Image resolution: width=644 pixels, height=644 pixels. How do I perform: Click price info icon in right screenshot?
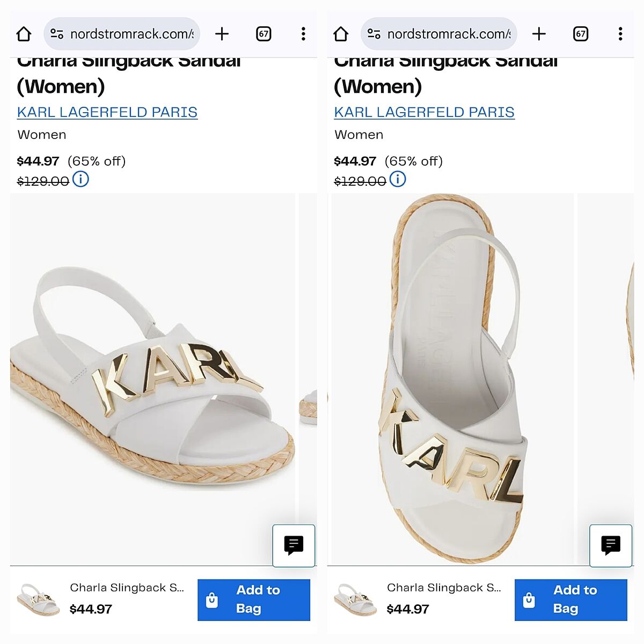pos(398,179)
